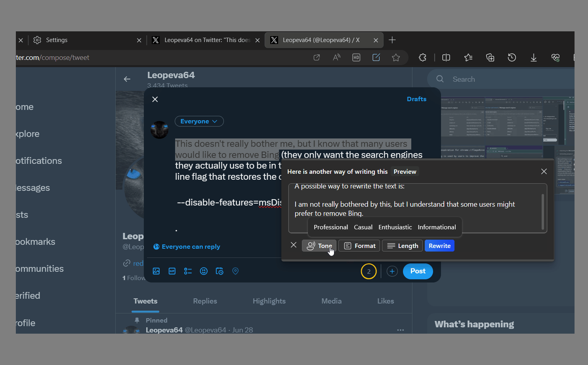Dismiss rewrite toolbar with X beside Tone
Screen dimensions: 588x365
[x=294, y=245]
